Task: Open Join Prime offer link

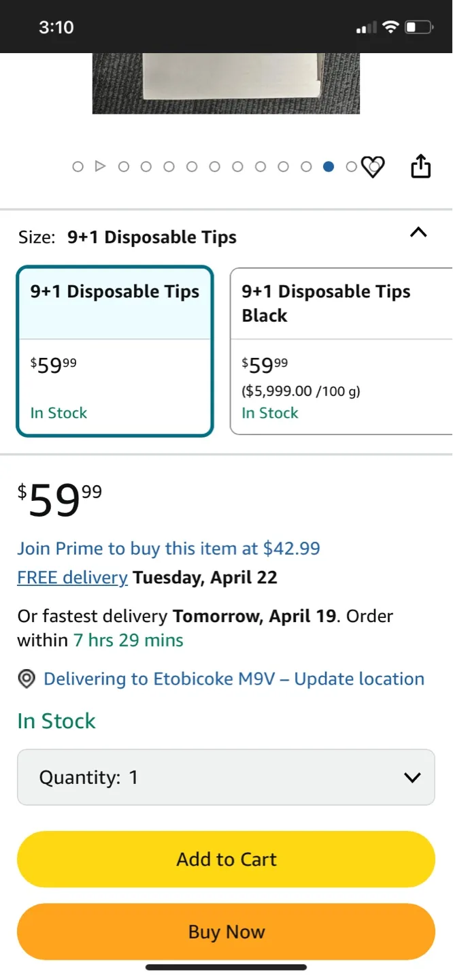Action: (169, 549)
